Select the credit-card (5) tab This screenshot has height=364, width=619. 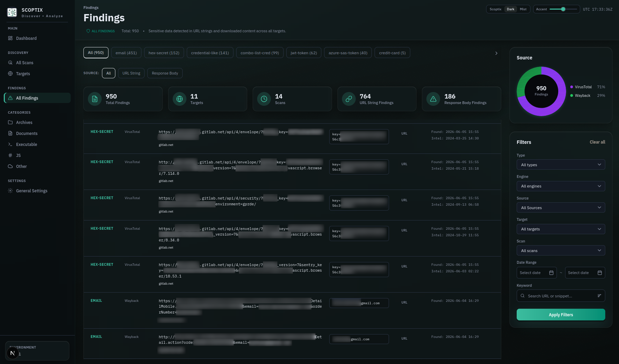tap(392, 53)
